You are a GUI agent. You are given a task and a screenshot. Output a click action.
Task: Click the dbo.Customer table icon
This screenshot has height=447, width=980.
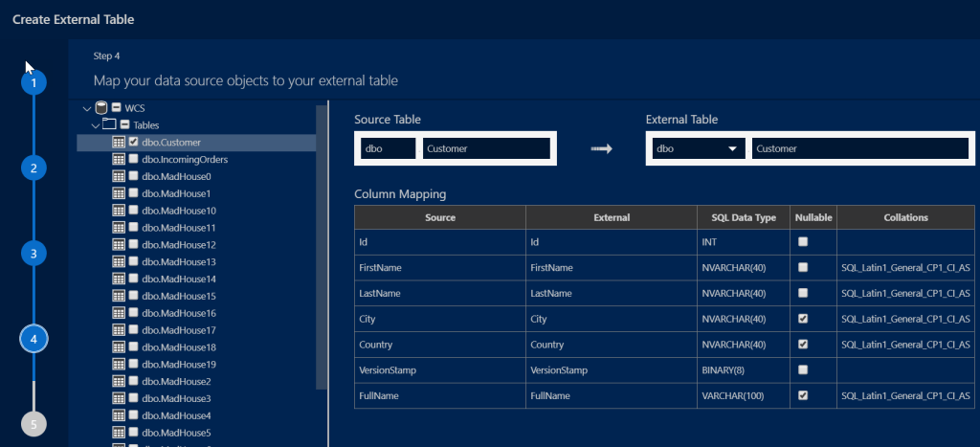pos(119,142)
